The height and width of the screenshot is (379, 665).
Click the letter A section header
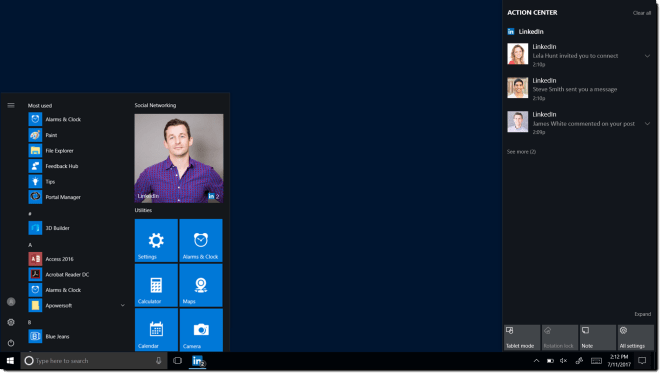(x=30, y=246)
